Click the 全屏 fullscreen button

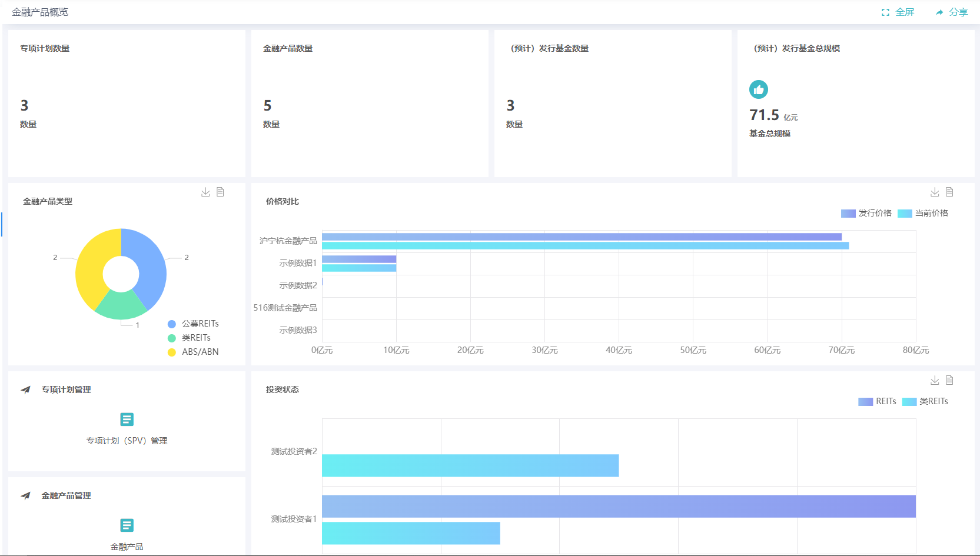point(898,12)
